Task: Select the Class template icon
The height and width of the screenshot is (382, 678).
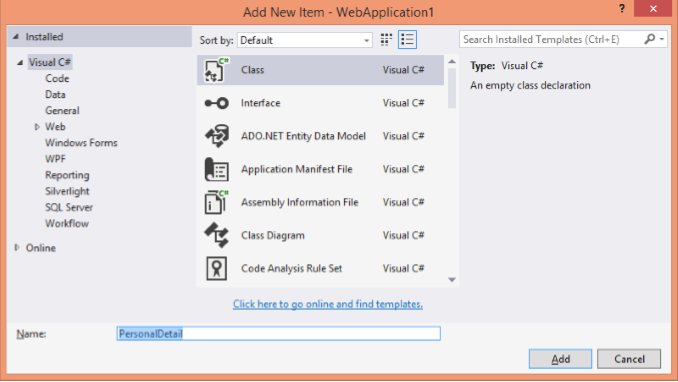Action: point(216,70)
